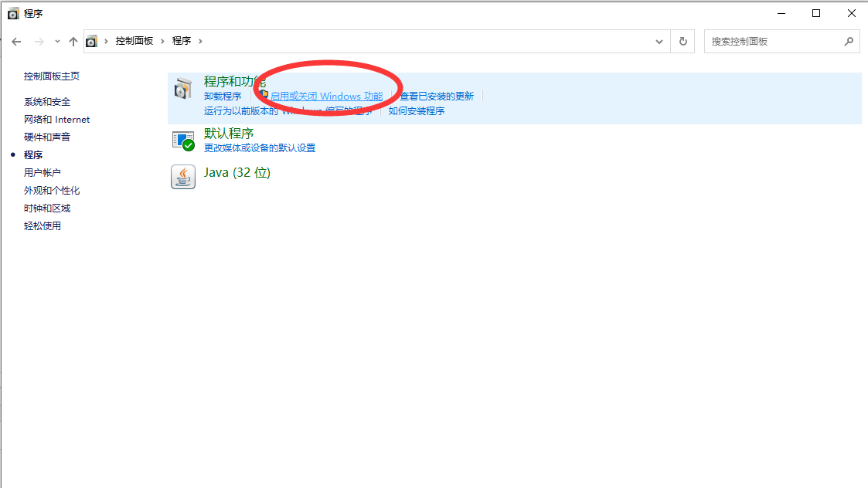
Task: Click inside the 搜索控制面板 search box
Action: pyautogui.click(x=773, y=42)
